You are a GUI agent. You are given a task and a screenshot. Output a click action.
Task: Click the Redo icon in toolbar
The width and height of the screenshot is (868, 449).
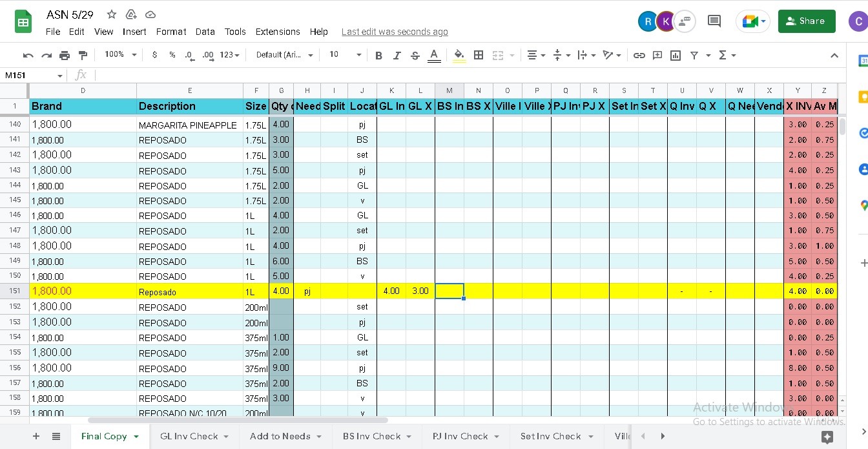(46, 56)
